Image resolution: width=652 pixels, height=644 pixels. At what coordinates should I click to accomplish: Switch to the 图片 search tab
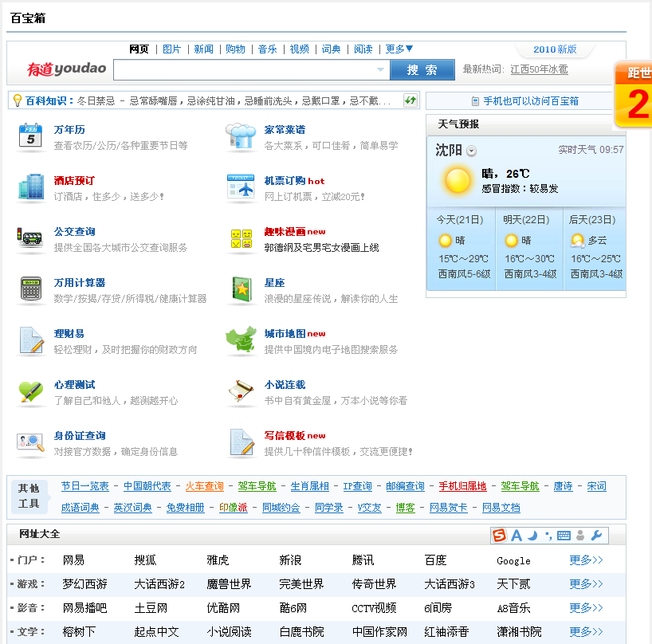tap(171, 49)
